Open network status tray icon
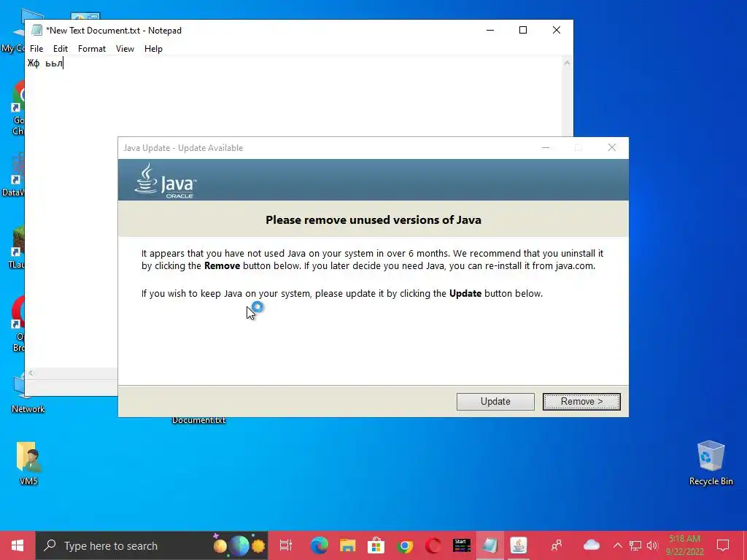 (x=635, y=545)
